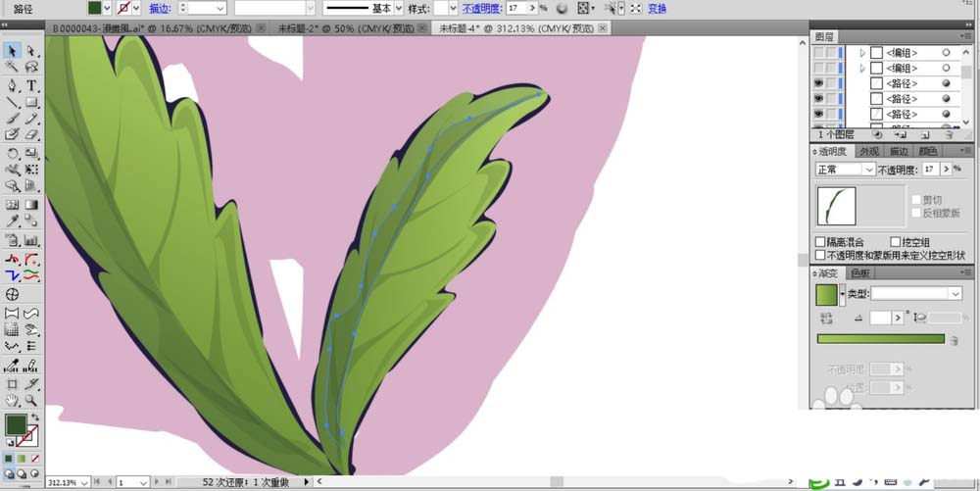Click the 描边 link in the control bar
The width and height of the screenshot is (980, 491).
(x=160, y=8)
